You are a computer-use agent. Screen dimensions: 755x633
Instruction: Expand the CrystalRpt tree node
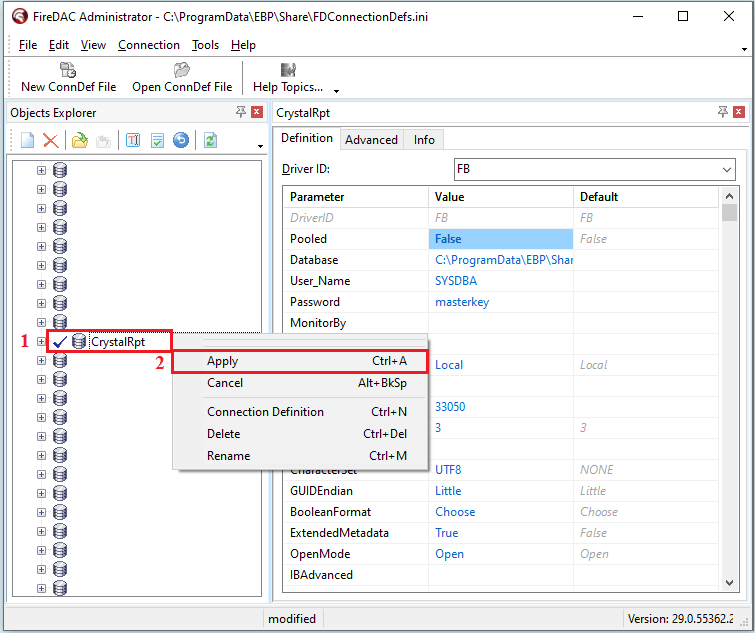(41, 342)
